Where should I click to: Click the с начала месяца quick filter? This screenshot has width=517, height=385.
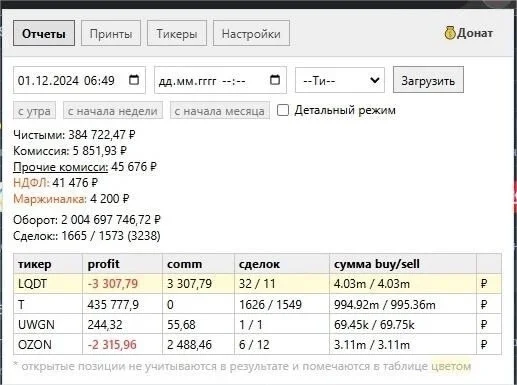click(x=220, y=110)
